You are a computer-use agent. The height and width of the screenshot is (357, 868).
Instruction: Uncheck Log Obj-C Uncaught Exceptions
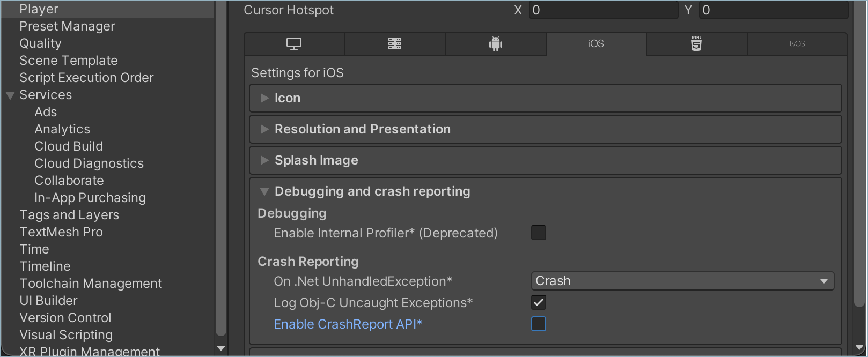pyautogui.click(x=538, y=302)
